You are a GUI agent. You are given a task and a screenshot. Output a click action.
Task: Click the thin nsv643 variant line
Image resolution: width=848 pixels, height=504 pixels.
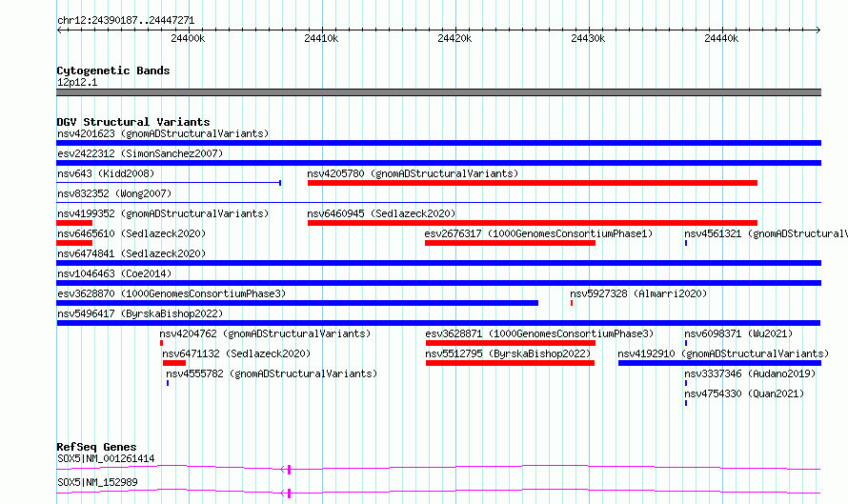[169, 183]
